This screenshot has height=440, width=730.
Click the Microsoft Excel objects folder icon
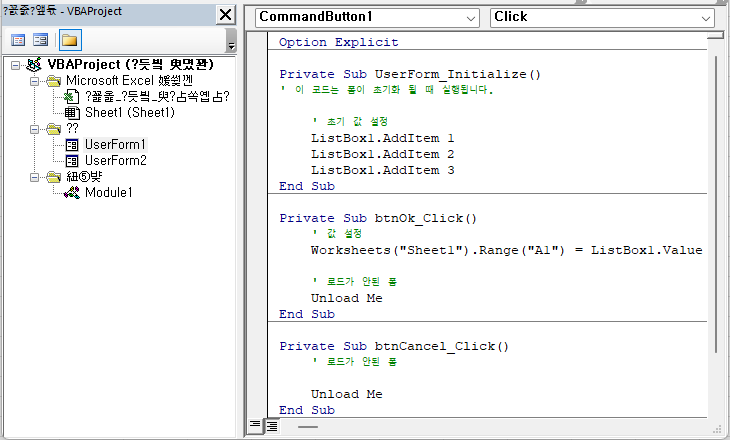tap(54, 81)
